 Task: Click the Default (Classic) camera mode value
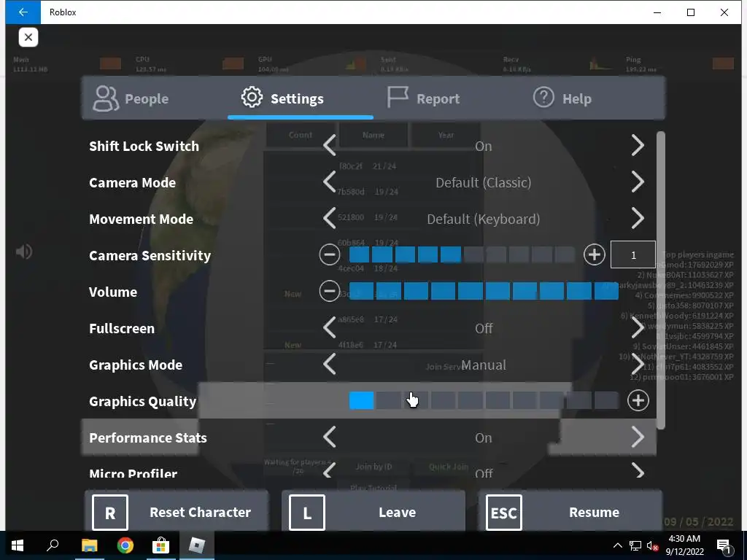484,182
